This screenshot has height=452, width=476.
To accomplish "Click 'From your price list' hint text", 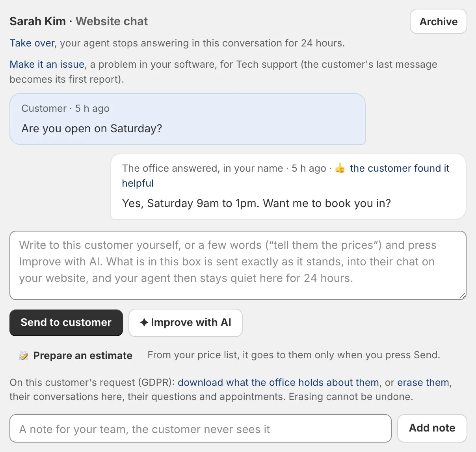I will pos(294,355).
